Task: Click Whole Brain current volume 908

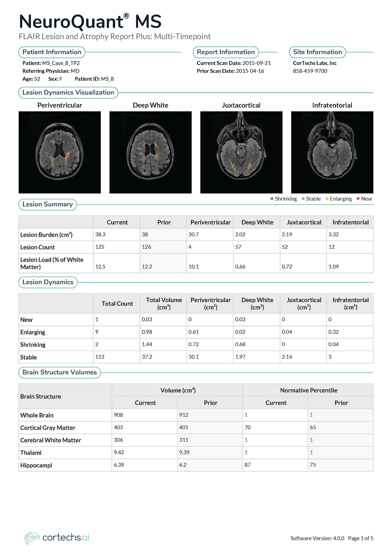Action: (118, 415)
